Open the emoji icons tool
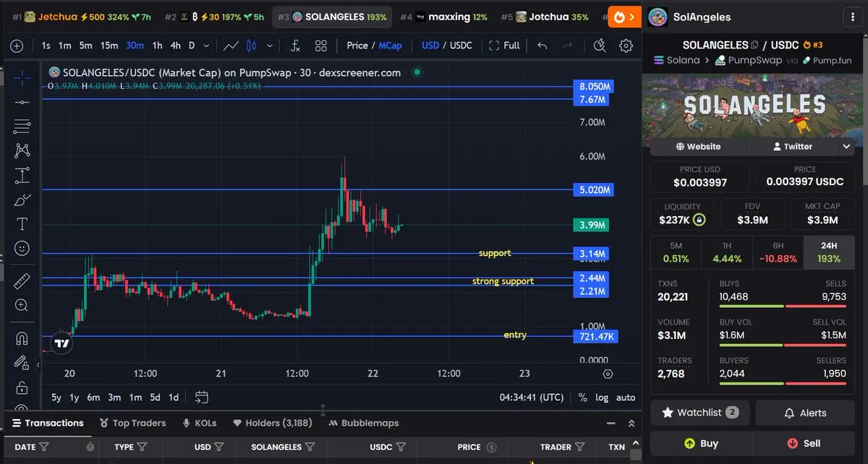The height and width of the screenshot is (464, 868). (x=22, y=249)
